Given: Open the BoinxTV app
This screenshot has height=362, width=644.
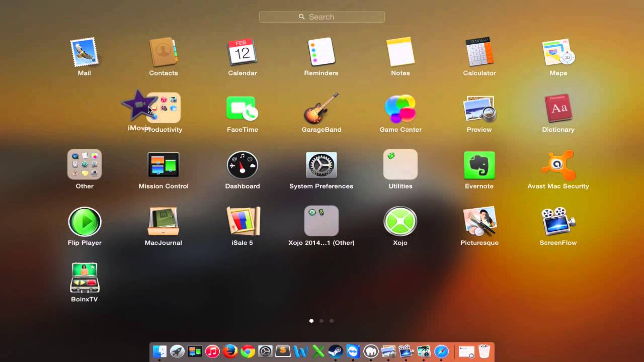Looking at the screenshot, I should (85, 278).
